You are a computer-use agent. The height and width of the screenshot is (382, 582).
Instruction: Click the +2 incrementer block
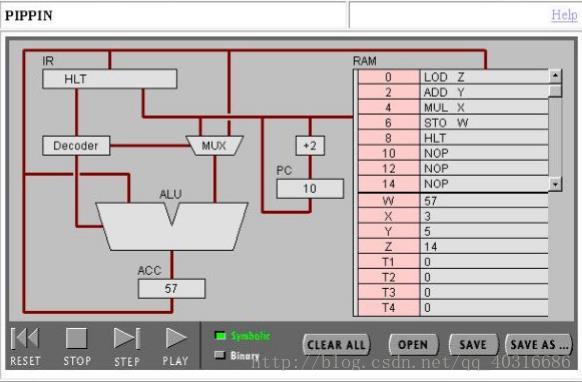310,146
